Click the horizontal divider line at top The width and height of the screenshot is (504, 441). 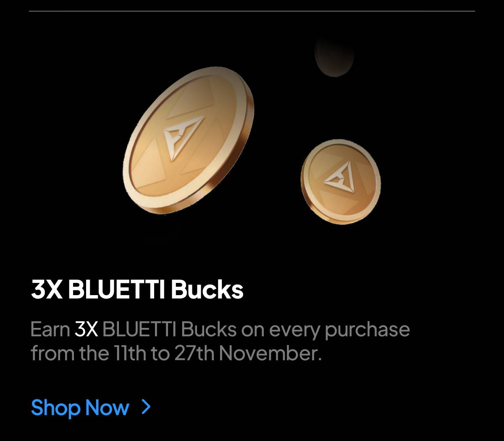pyautogui.click(x=252, y=11)
